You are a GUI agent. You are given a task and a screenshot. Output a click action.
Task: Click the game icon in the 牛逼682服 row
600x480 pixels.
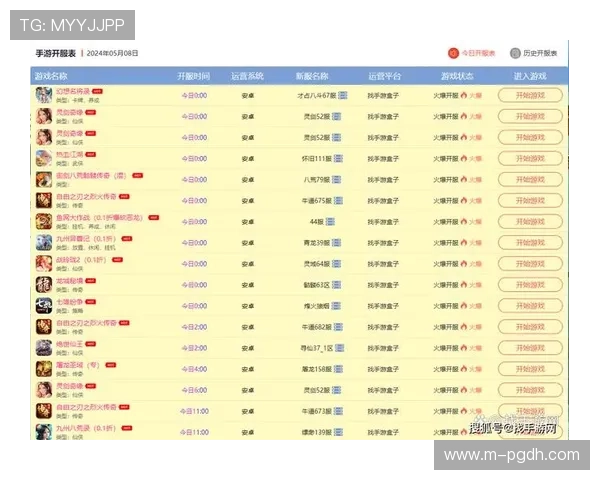point(44,327)
